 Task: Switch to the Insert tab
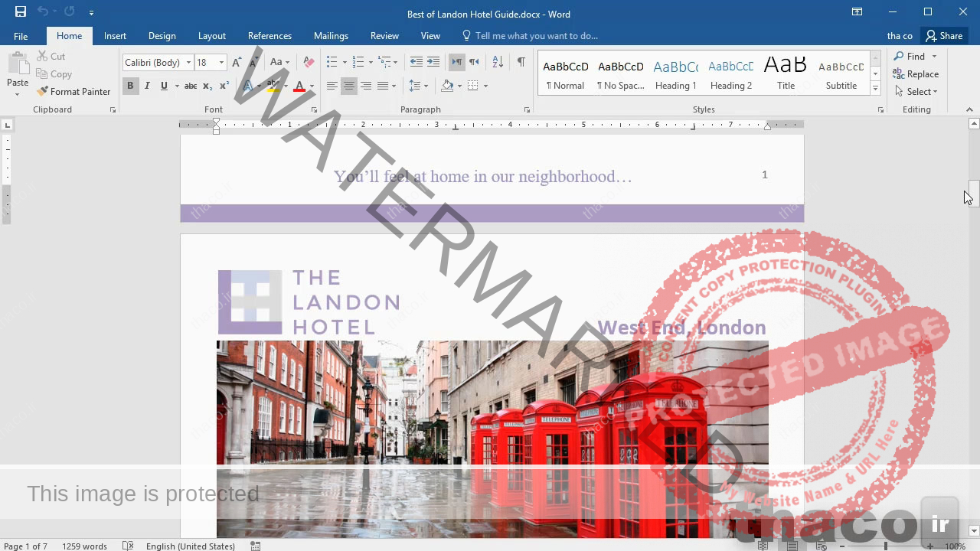116,36
